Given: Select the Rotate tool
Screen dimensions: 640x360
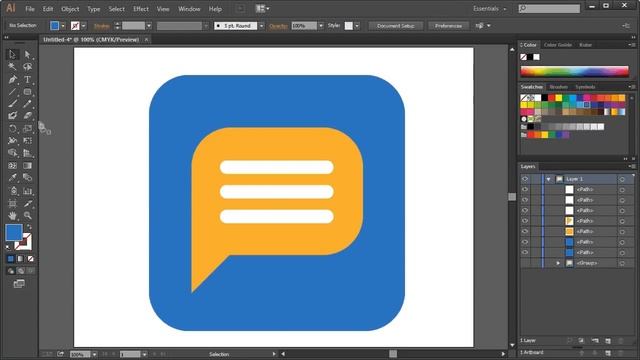Looking at the screenshot, I should pyautogui.click(x=12, y=129).
